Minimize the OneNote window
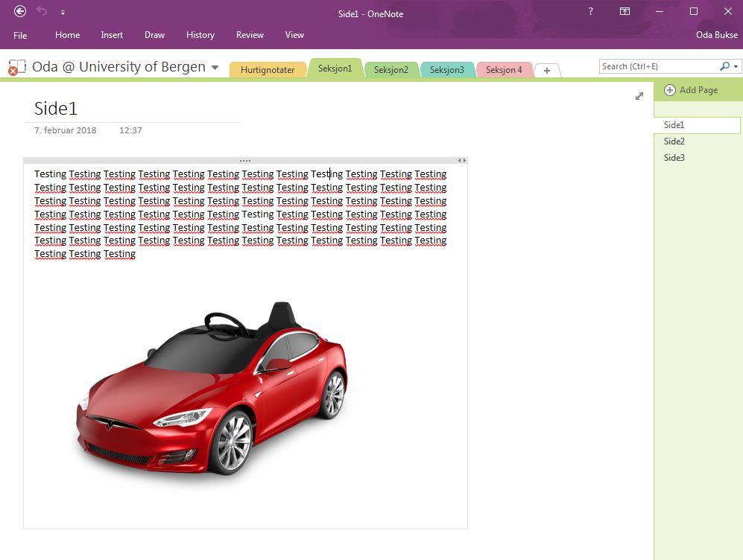This screenshot has width=743, height=560. pyautogui.click(x=659, y=11)
